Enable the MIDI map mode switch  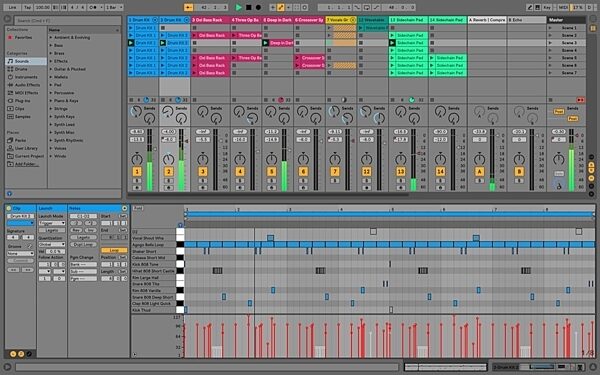pos(563,7)
